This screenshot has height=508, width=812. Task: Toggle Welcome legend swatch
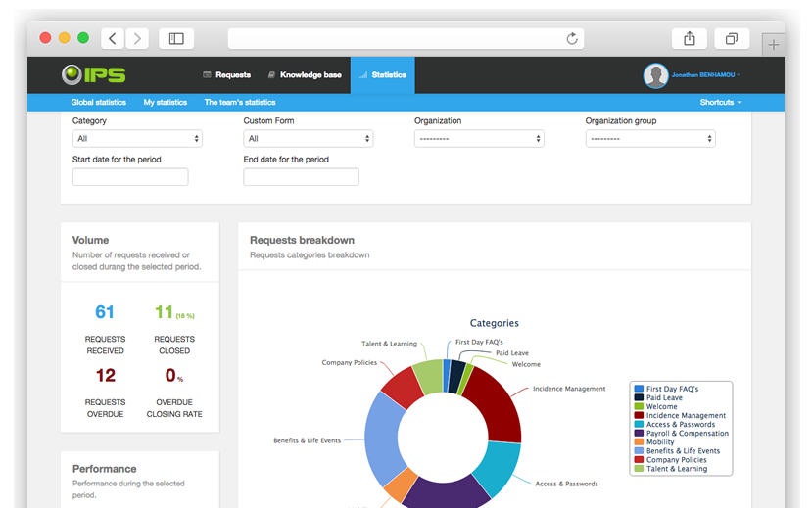(x=639, y=406)
